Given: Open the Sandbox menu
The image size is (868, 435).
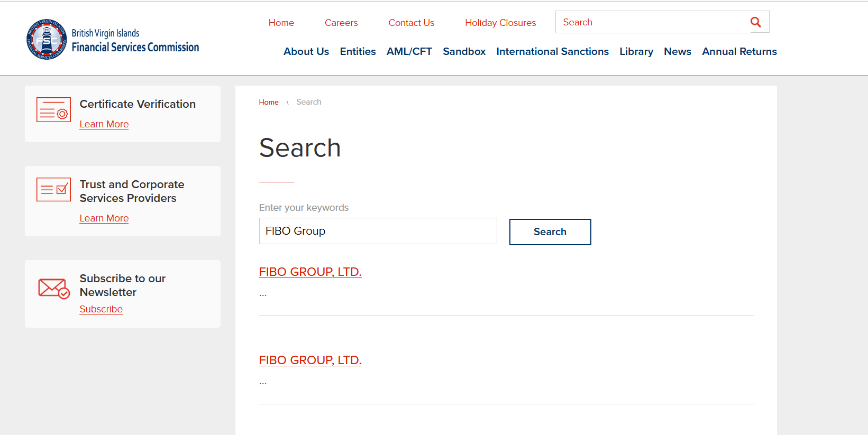Looking at the screenshot, I should point(464,51).
